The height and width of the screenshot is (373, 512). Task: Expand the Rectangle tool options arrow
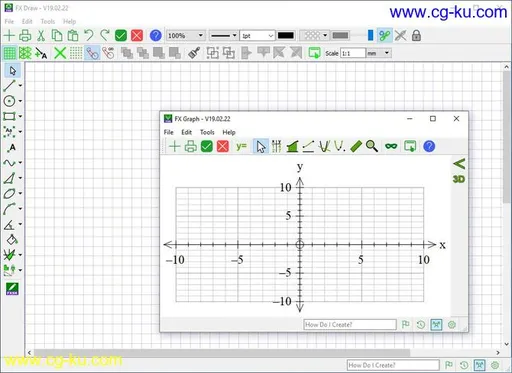(x=20, y=116)
